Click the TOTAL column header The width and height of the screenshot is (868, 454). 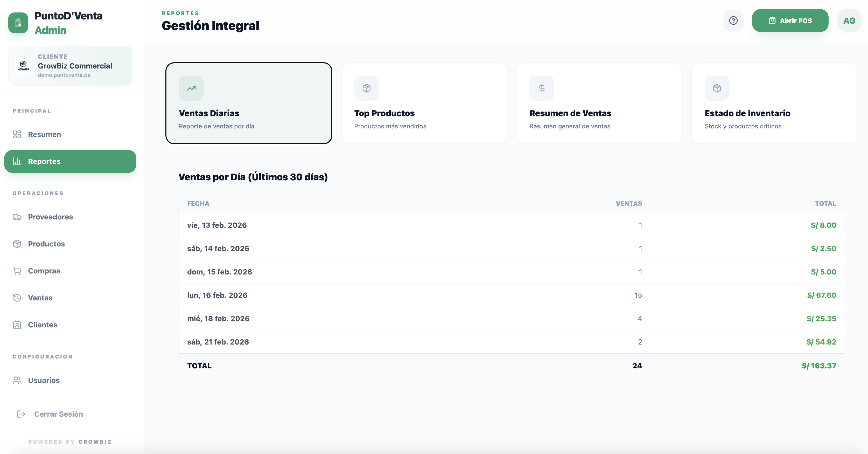pyautogui.click(x=825, y=203)
